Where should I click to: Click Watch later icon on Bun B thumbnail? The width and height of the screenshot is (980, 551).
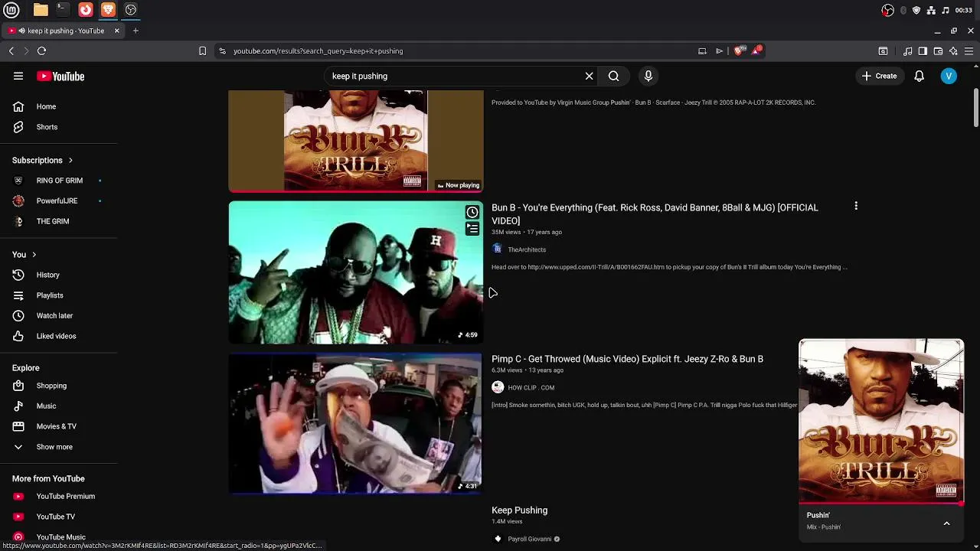(x=472, y=213)
